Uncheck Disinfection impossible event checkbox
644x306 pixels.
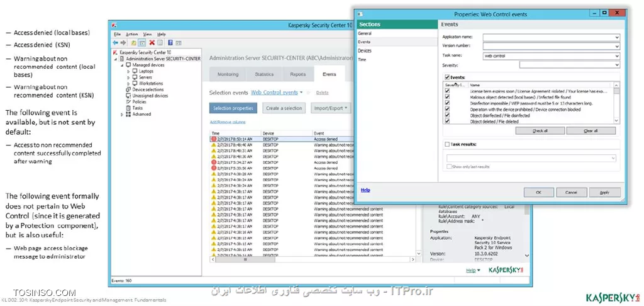click(x=447, y=103)
